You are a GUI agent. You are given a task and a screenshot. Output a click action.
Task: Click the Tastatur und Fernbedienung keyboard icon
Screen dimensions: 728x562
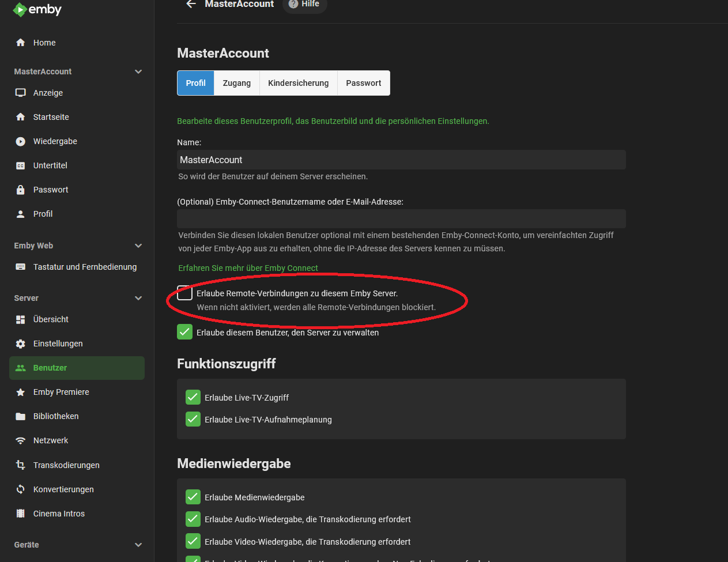tap(21, 267)
